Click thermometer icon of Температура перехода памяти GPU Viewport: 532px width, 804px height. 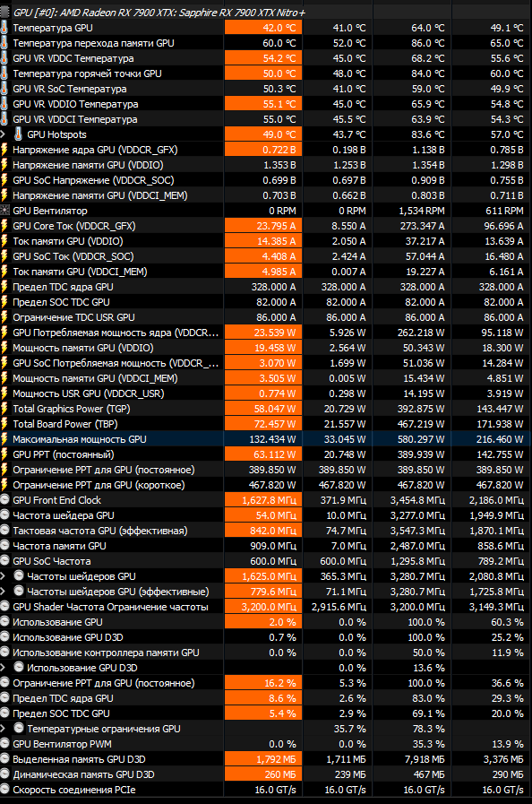click(4, 43)
